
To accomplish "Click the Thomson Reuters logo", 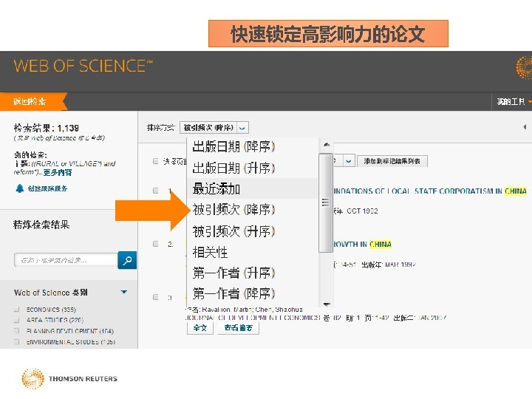I will (x=69, y=378).
